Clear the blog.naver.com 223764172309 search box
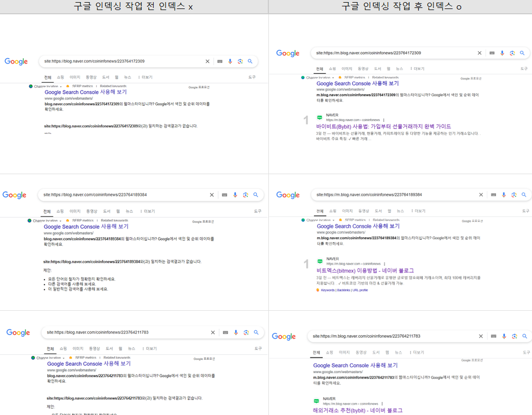This screenshot has height=415, width=532. pyautogui.click(x=208, y=61)
